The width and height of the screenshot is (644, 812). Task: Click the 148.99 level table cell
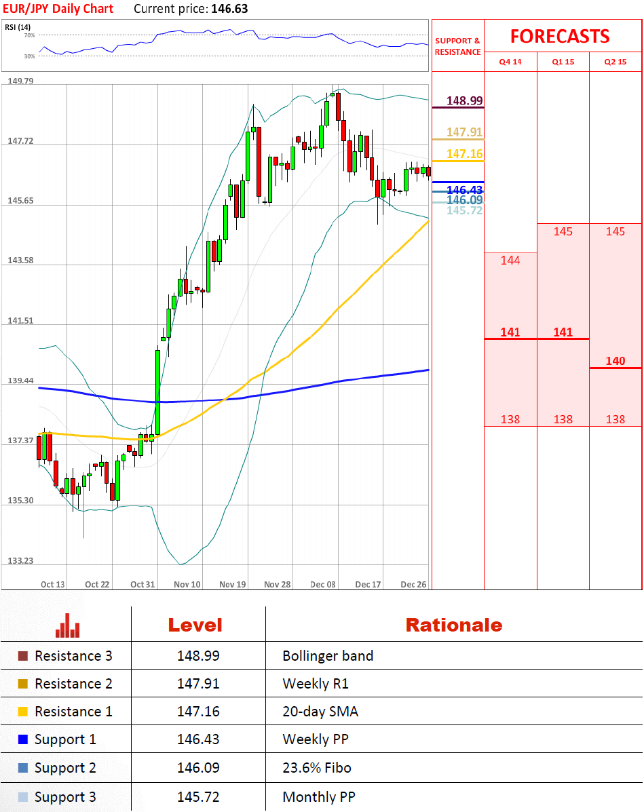click(x=198, y=656)
